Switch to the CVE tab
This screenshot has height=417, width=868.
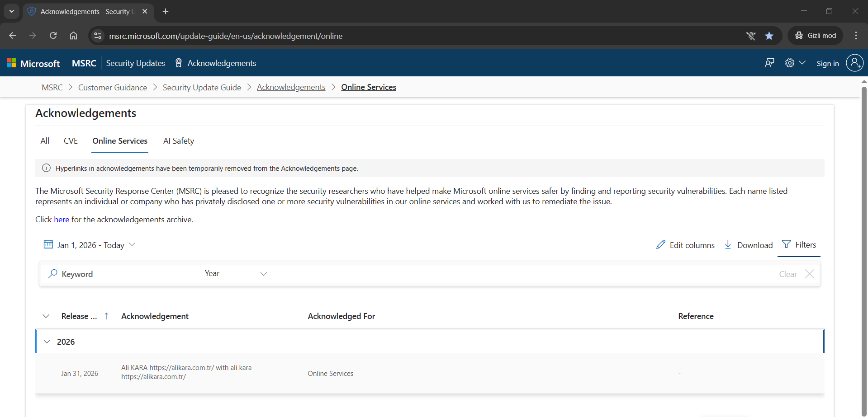[x=71, y=141]
